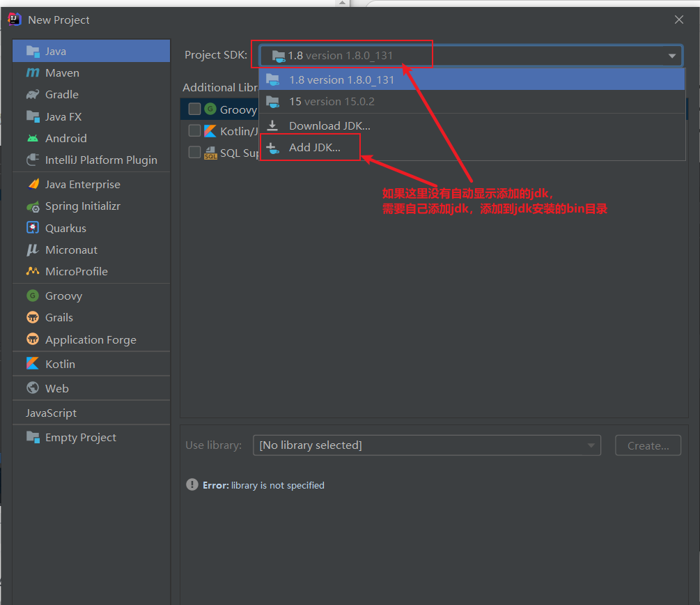Click the Java FX folder icon
The height and width of the screenshot is (605, 700).
point(33,116)
